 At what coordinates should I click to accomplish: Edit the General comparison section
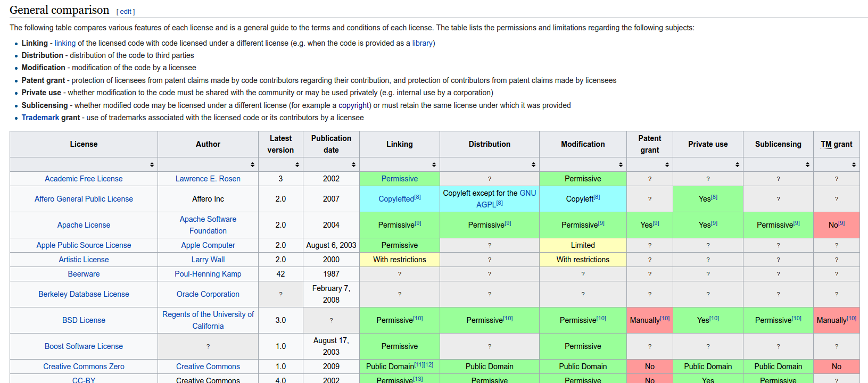tap(126, 12)
